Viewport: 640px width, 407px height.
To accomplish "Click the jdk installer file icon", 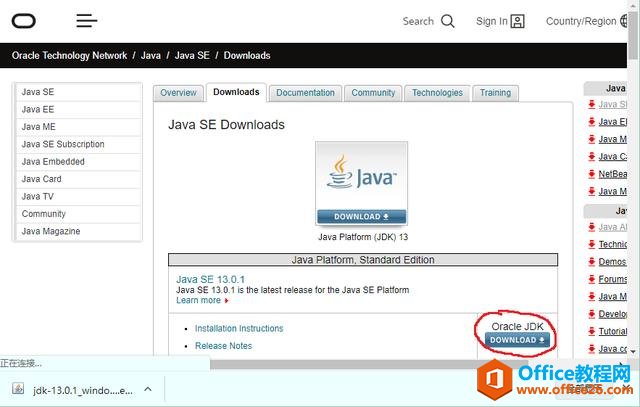I will coord(18,389).
